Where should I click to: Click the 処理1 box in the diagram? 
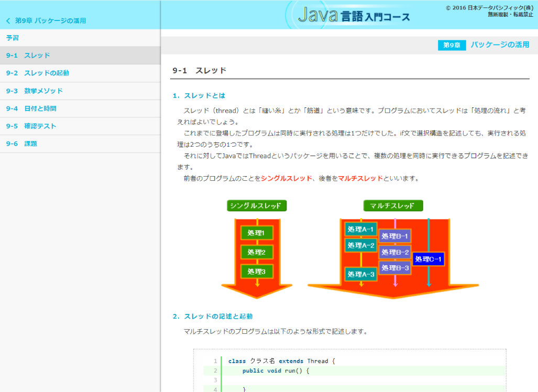click(257, 233)
